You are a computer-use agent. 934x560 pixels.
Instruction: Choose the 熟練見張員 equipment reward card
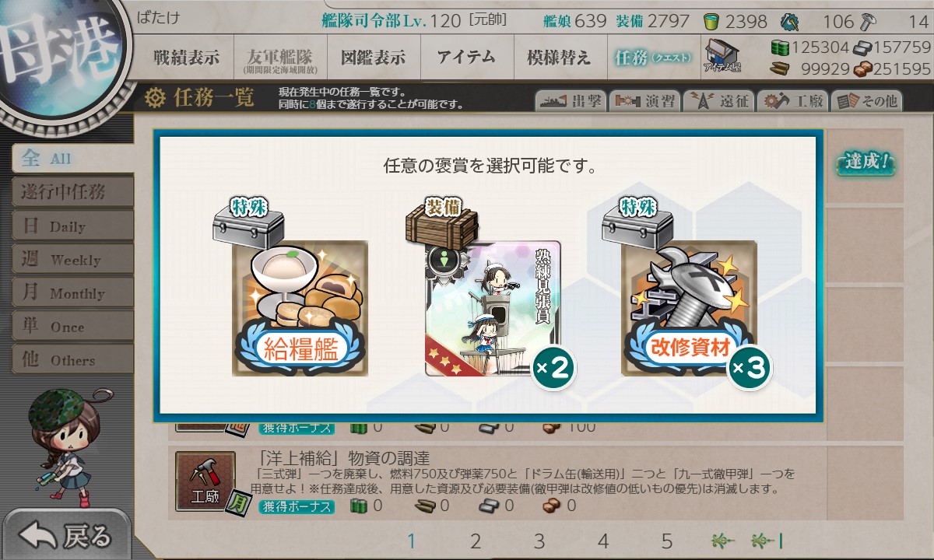(x=493, y=309)
